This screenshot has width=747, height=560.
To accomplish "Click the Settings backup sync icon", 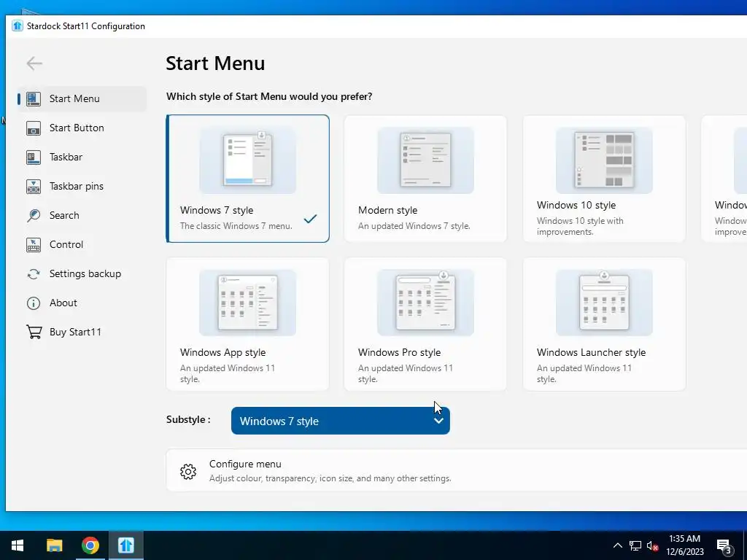I will 34,274.
